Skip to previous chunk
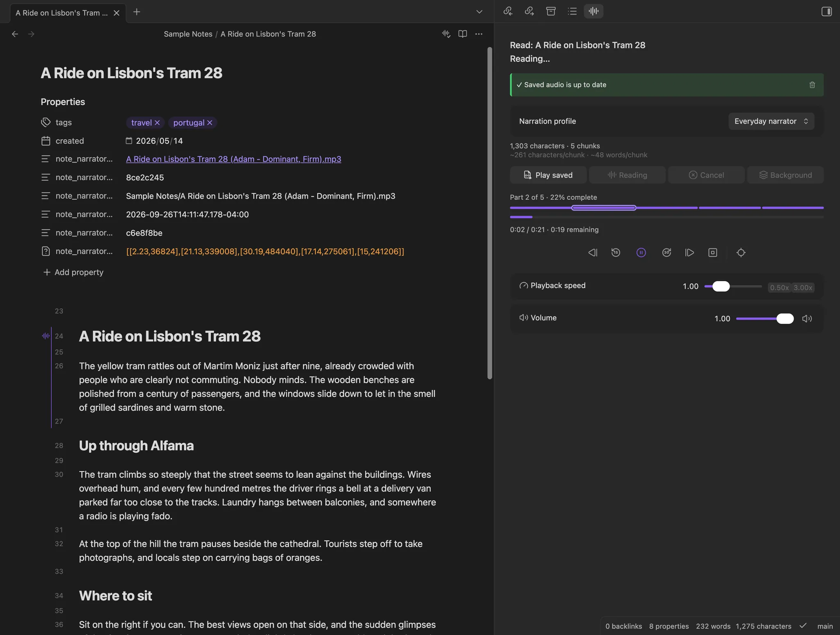 (593, 253)
